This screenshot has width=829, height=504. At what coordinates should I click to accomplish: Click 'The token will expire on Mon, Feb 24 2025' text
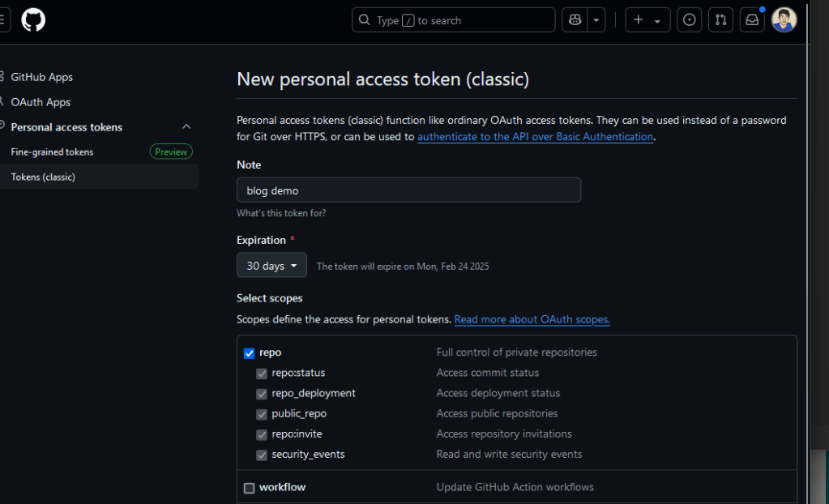click(x=403, y=267)
